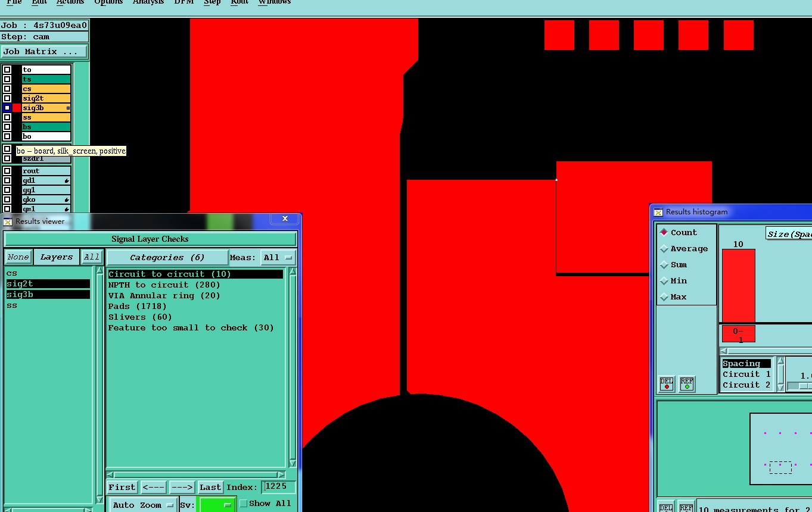Click the Signal Layer Checks header button
Image resolution: width=812 pixels, height=512 pixels.
click(x=150, y=239)
